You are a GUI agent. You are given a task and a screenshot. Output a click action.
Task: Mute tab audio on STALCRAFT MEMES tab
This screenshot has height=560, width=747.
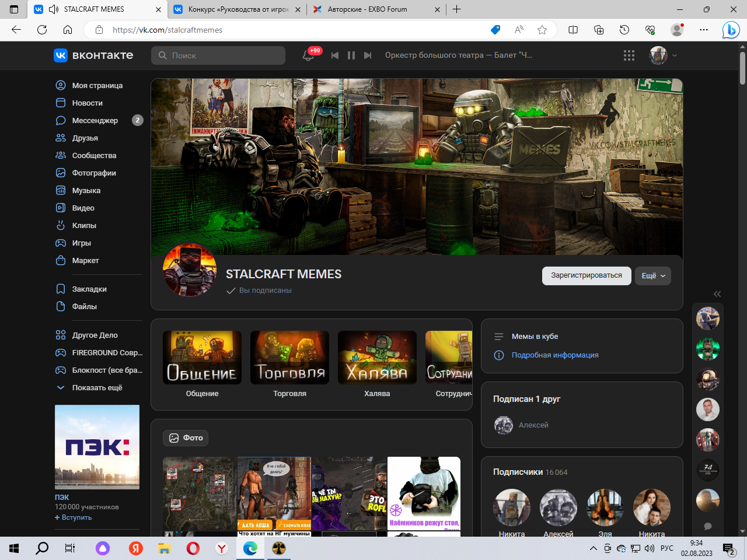pos(54,9)
